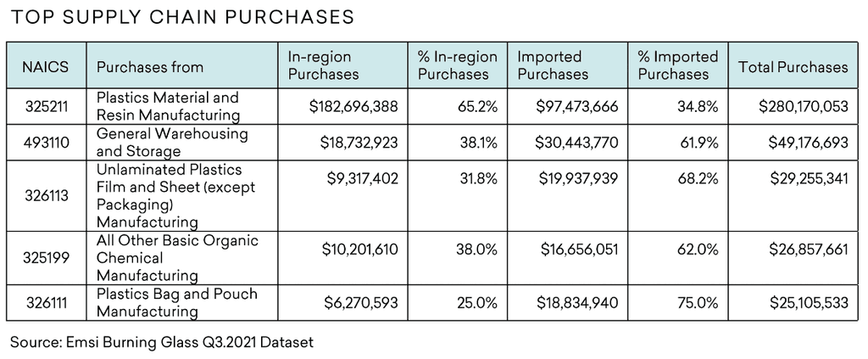Image resolution: width=868 pixels, height=359 pixels.
Task: Select the $182,696,388 in-region value
Action: coord(353,106)
